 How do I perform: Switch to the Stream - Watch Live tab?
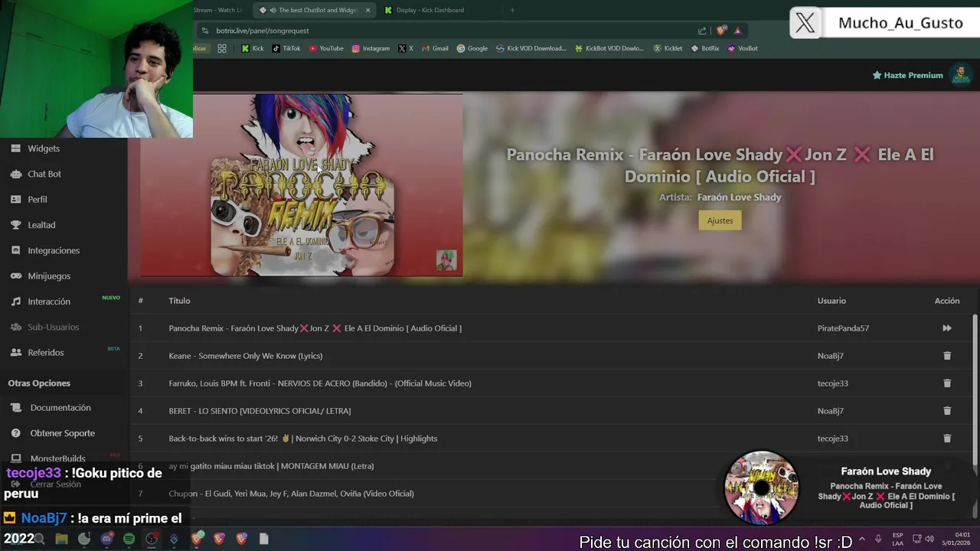218,10
